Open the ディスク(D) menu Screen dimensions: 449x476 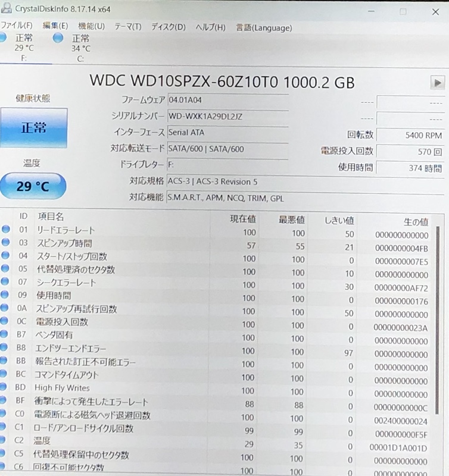click(x=169, y=27)
